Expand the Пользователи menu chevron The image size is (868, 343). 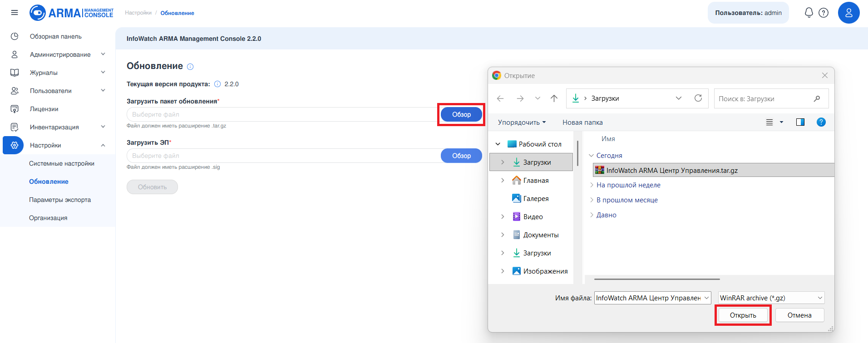(103, 90)
